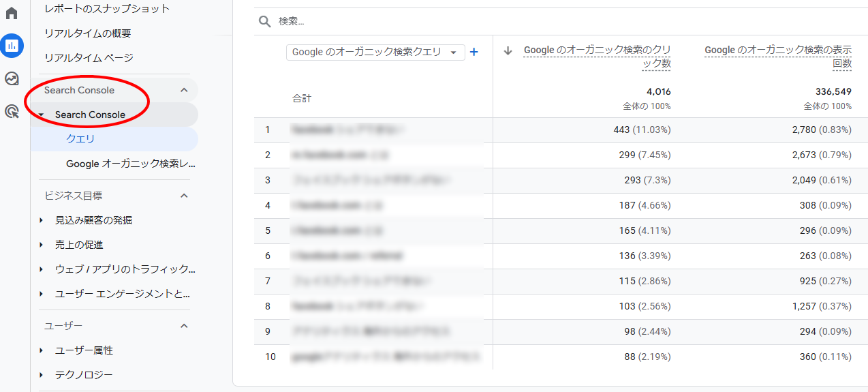The image size is (868, 392).
Task: Expand the テクノロジー tree item
Action: [x=42, y=375]
